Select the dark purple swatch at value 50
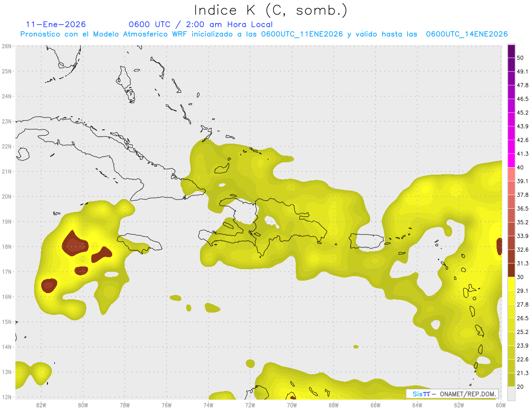Image resolution: width=532 pixels, height=411 pixels. [511, 51]
